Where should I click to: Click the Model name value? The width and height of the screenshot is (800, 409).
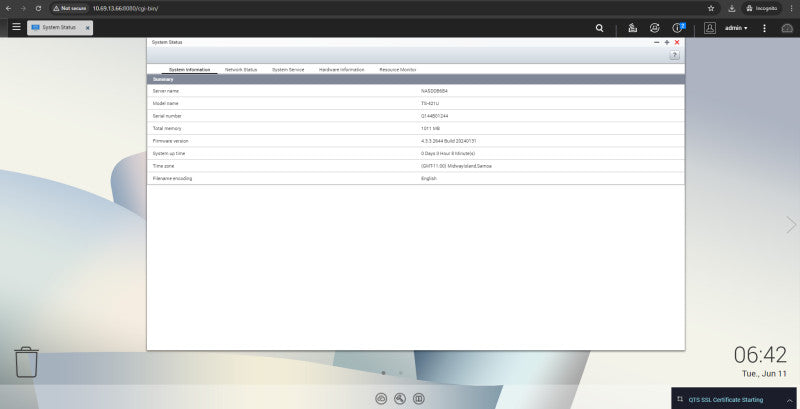430,104
